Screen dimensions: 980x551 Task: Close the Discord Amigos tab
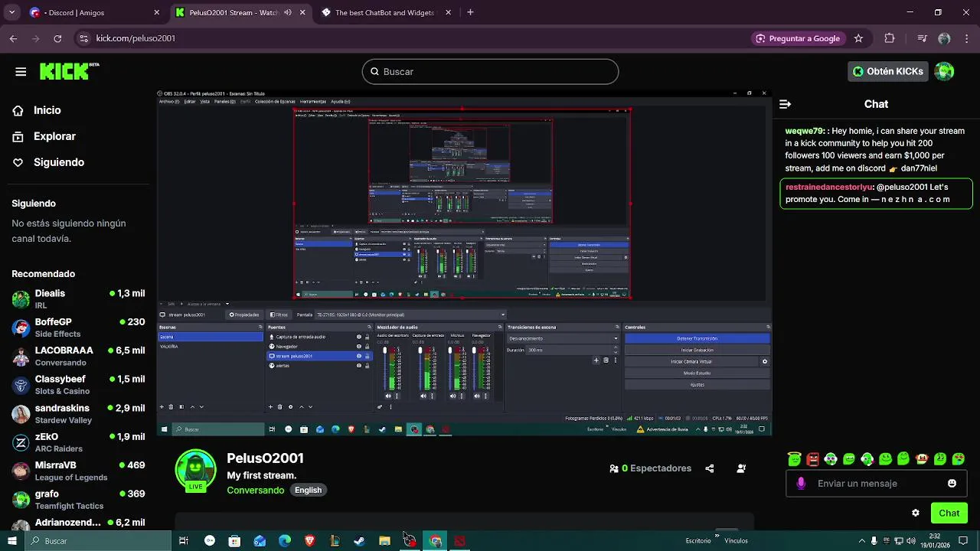pyautogui.click(x=156, y=12)
